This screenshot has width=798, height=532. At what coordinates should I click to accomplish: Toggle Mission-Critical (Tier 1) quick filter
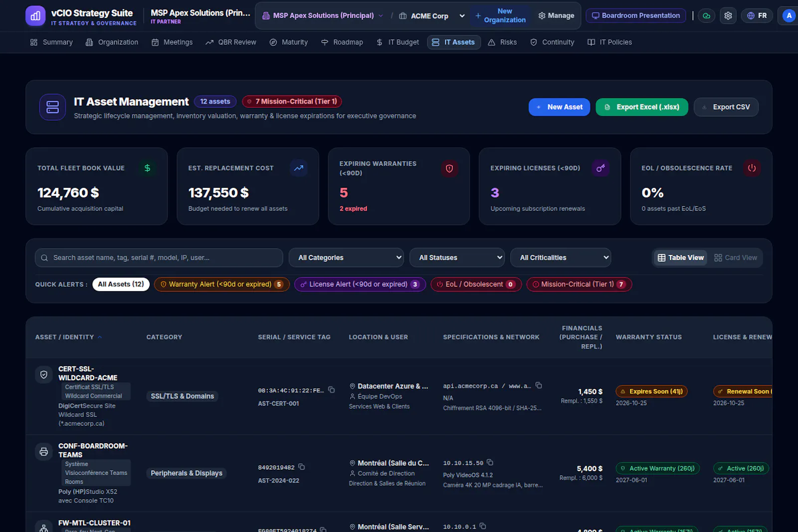pos(579,284)
